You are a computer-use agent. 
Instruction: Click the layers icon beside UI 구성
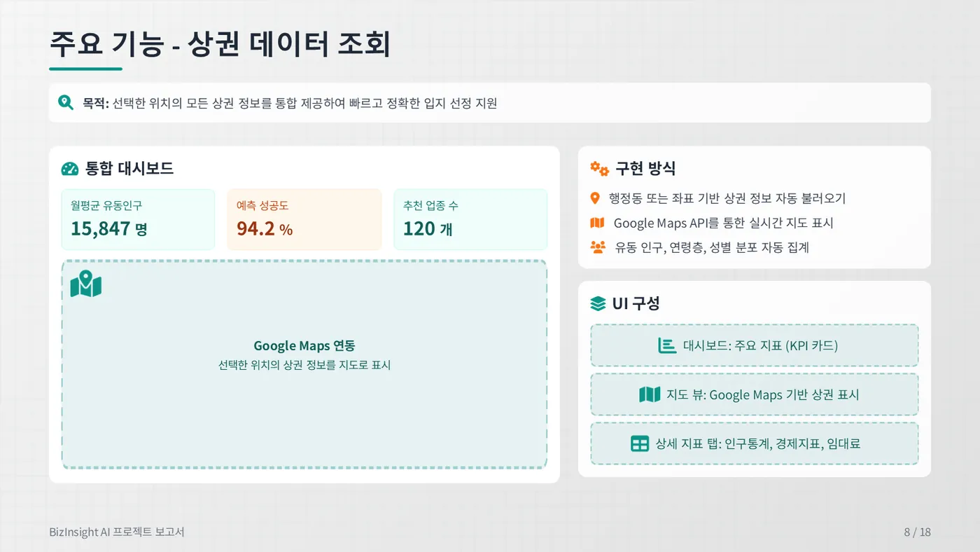coord(598,303)
